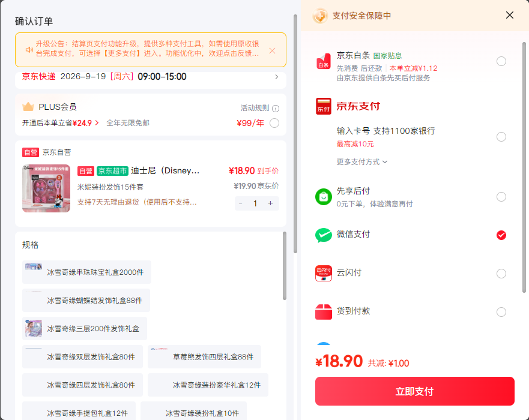Image resolution: width=529 pixels, height=420 pixels.
Task: Click the payment security shield icon
Action: (320, 16)
